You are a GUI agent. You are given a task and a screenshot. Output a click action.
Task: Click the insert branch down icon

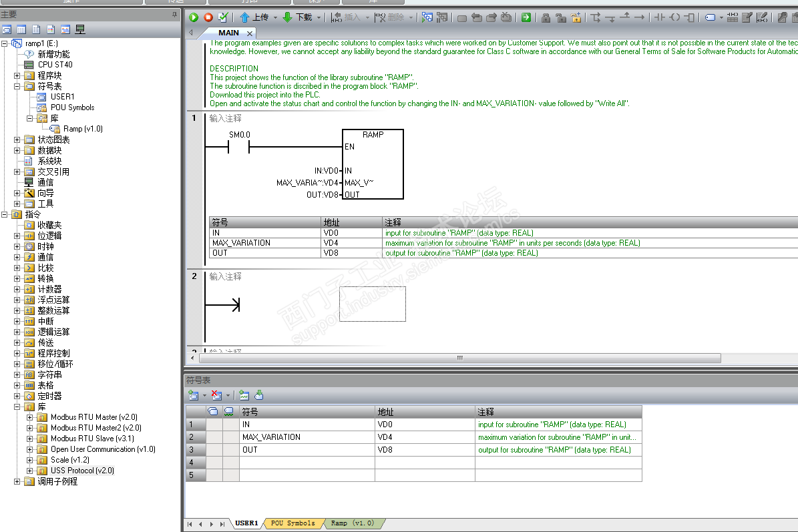(596, 17)
